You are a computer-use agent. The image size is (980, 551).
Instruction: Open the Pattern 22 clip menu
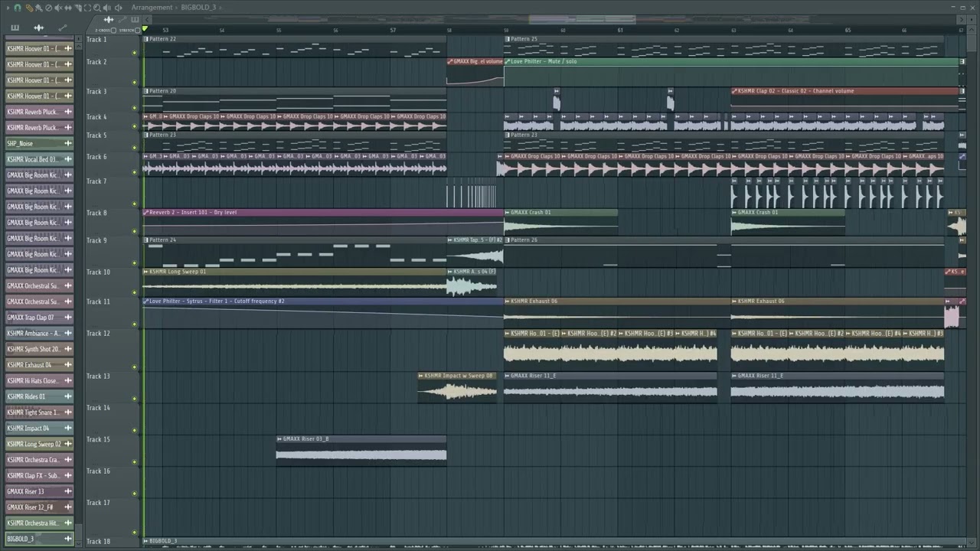coord(145,39)
